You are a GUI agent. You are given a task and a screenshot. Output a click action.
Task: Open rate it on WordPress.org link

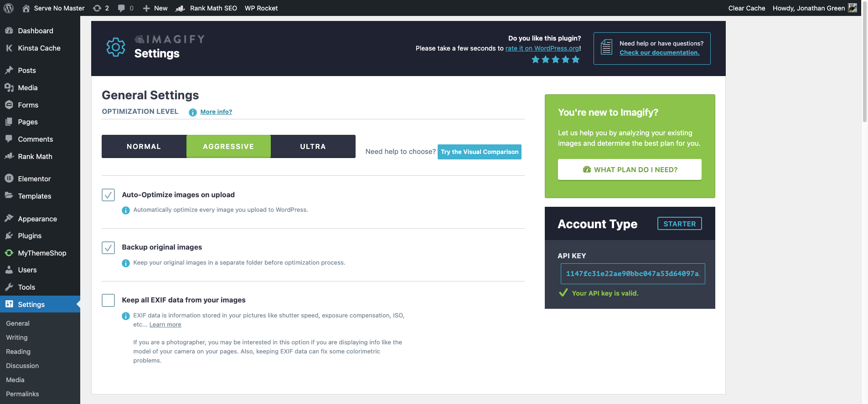pos(542,48)
